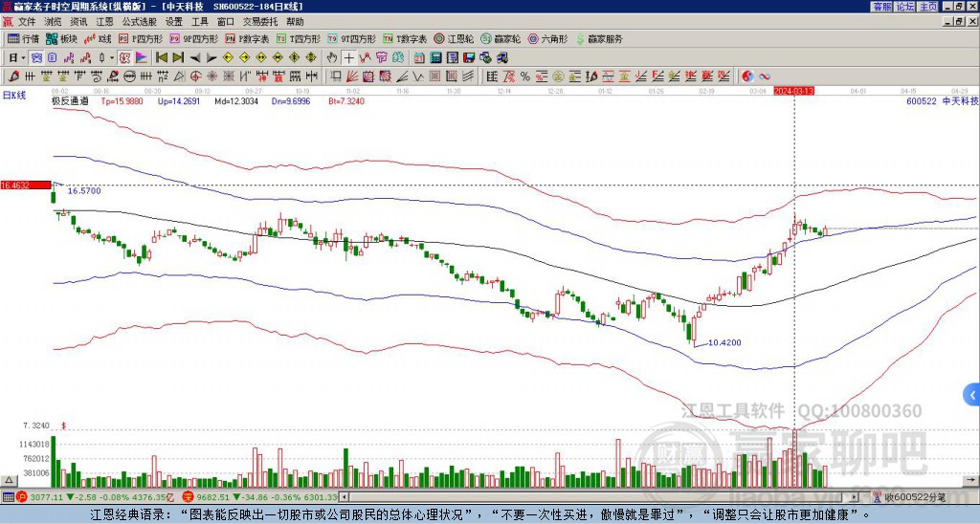Open the P数字表 tool
This screenshot has height=524, width=980.
247,38
